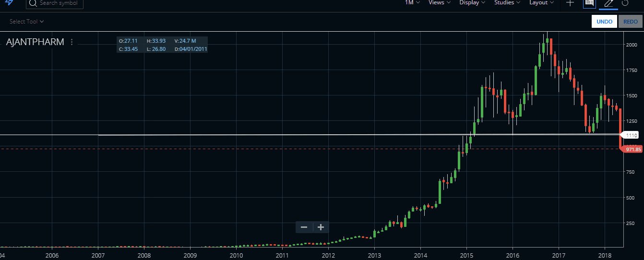Open the 1M timeframe dropdown
This screenshot has height=260, width=644.
point(412,2)
